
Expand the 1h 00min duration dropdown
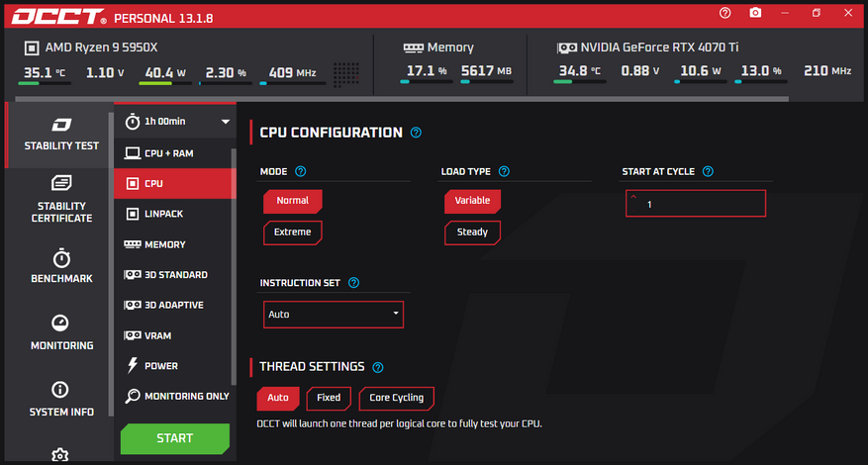[x=174, y=122]
